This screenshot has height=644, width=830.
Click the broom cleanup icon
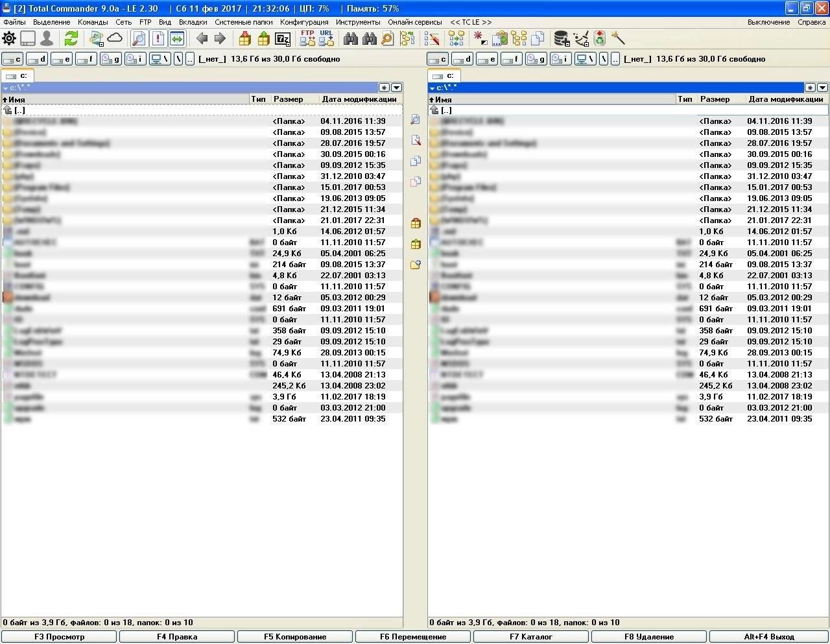pos(581,38)
